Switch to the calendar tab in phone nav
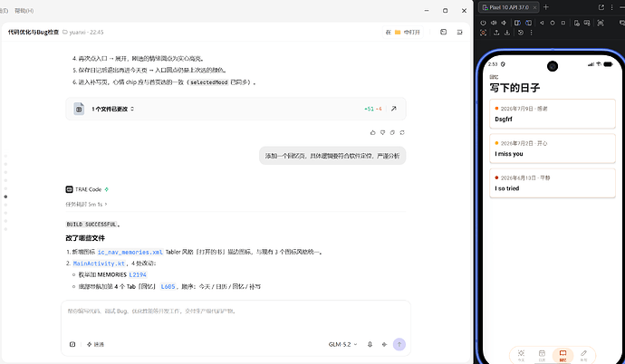 pos(542,355)
